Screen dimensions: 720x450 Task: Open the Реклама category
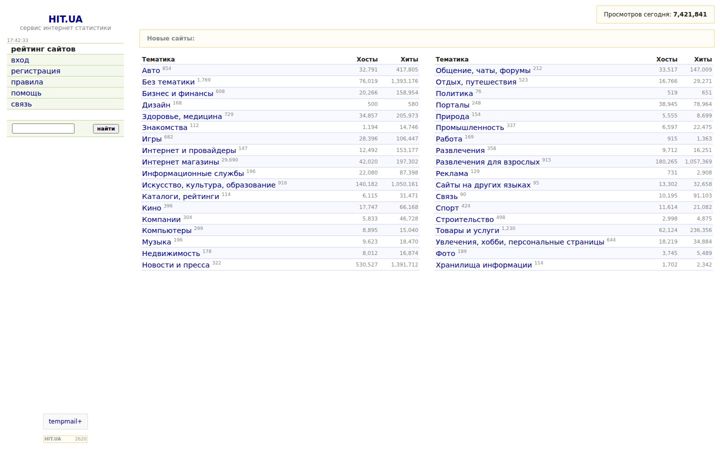(x=452, y=174)
